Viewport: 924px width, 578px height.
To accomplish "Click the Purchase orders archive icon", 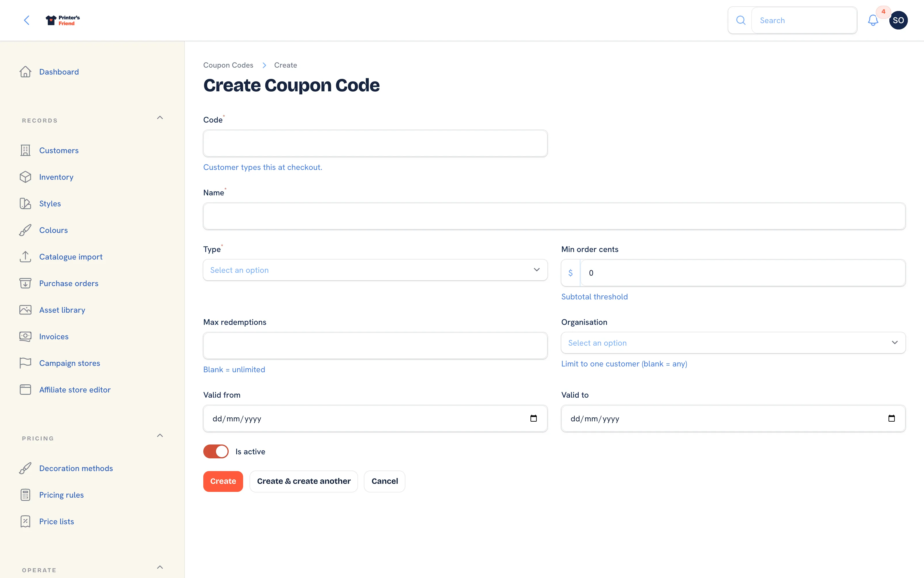I will (x=25, y=283).
